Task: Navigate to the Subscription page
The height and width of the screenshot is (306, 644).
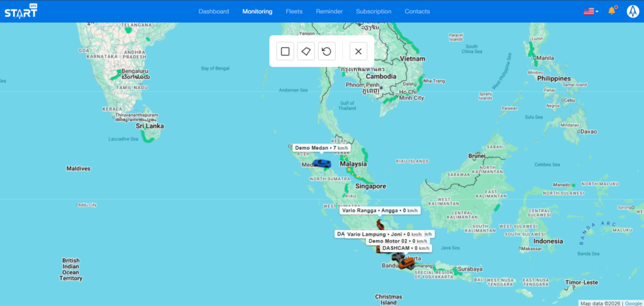Action: pos(374,11)
